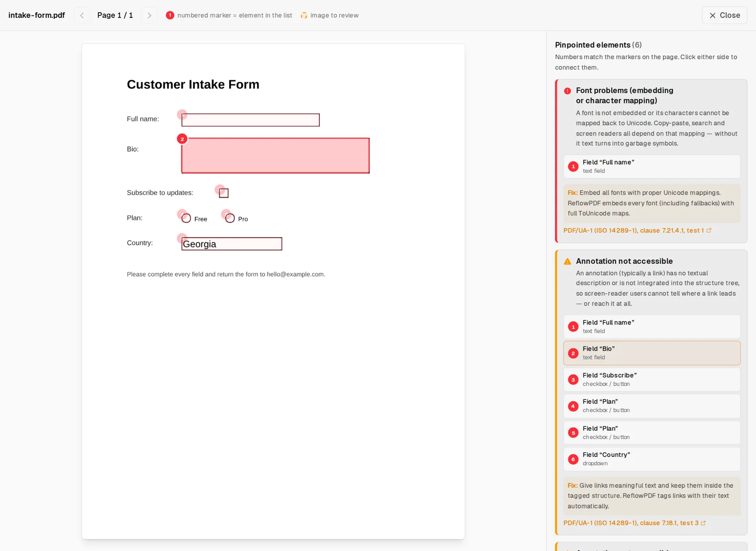Click the orange warning icon by Annotation not accessible

pyautogui.click(x=567, y=261)
